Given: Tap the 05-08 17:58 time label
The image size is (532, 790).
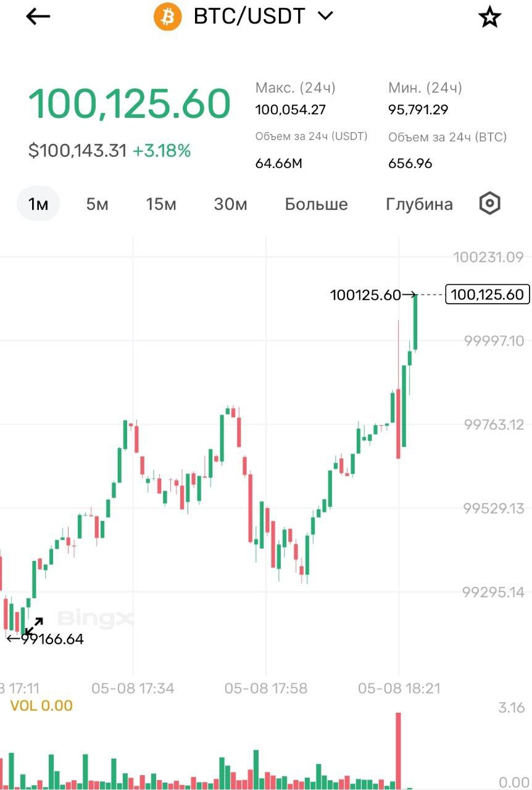Looking at the screenshot, I should (x=265, y=688).
